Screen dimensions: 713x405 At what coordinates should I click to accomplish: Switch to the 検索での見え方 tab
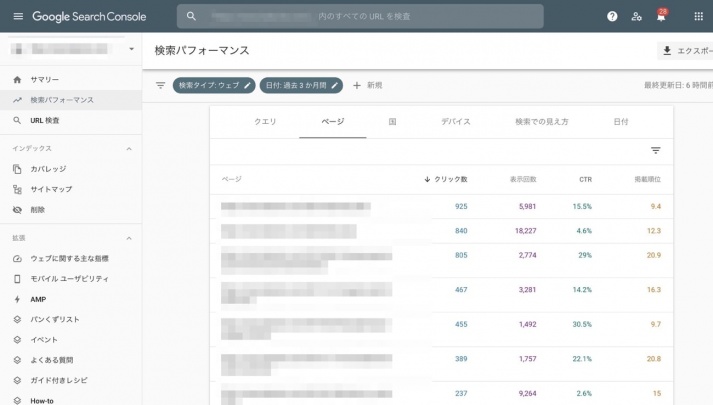click(x=542, y=122)
